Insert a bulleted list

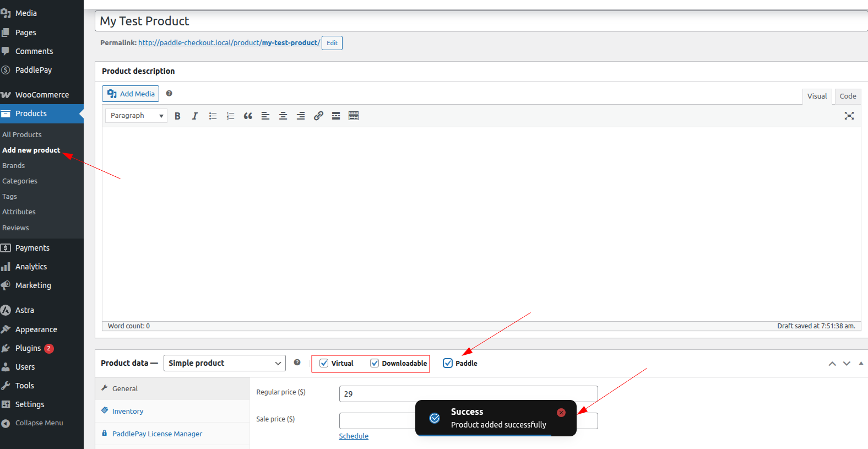click(x=213, y=116)
